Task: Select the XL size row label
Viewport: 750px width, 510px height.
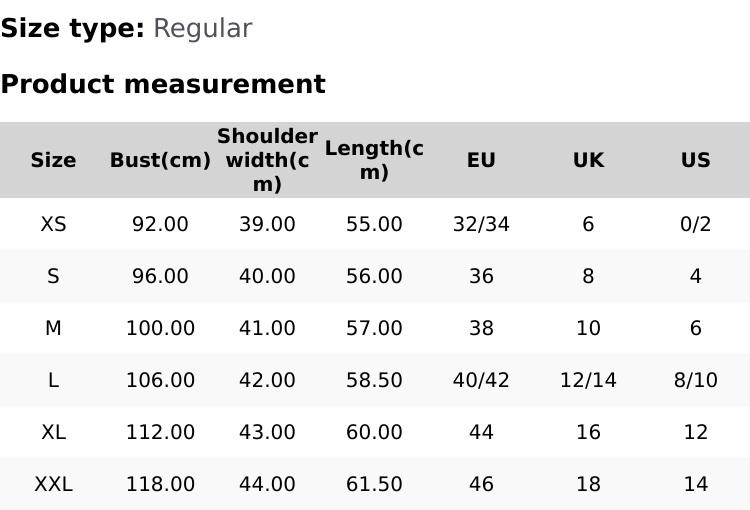Action: [x=53, y=432]
